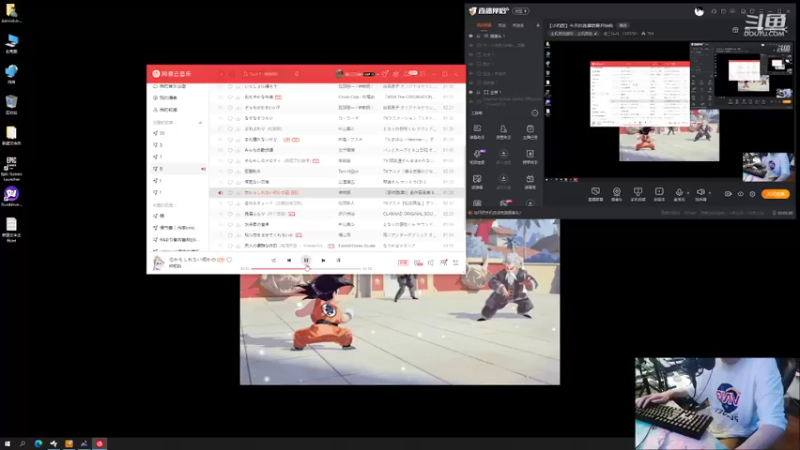Open Douyu settings gear beside the start streaming button
Image resolution: width=800 pixels, height=450 pixels.
(753, 194)
